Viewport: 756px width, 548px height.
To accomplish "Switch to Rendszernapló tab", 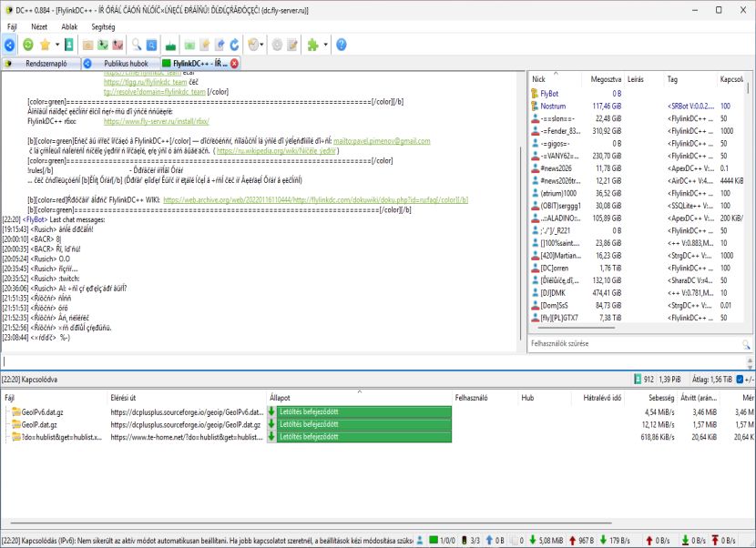I will (x=41, y=63).
